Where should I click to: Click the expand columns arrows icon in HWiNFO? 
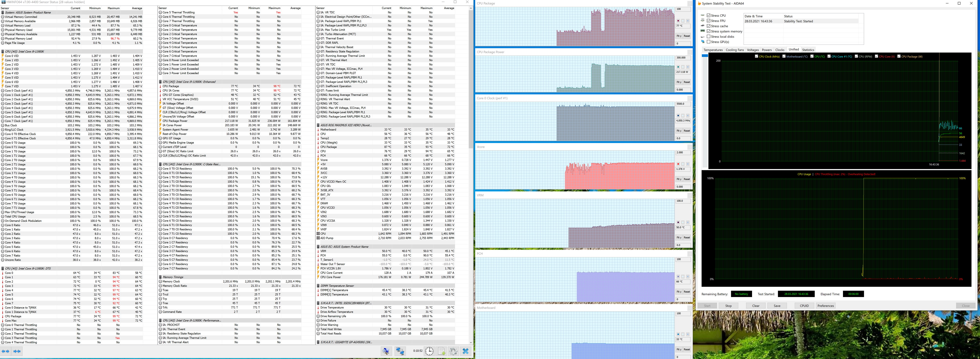(x=6, y=351)
